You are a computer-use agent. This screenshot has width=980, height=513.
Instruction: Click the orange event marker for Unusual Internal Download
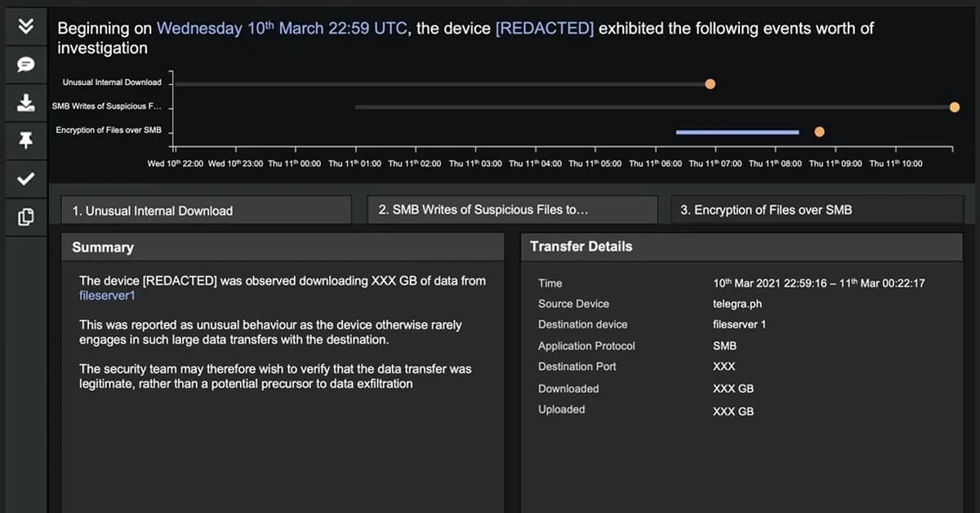pos(710,83)
